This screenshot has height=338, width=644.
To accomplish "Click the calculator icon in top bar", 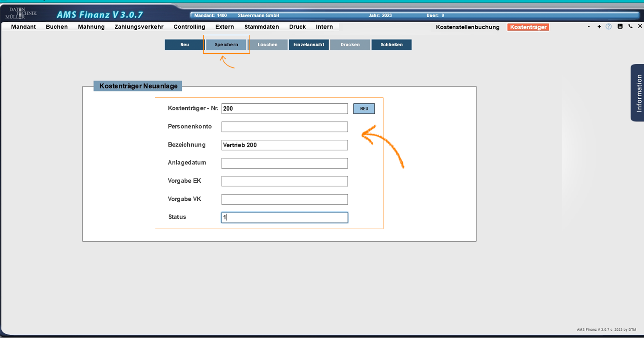I will (x=620, y=27).
